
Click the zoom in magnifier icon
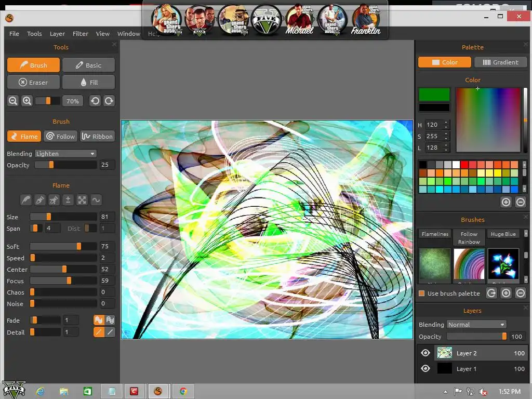tap(27, 101)
